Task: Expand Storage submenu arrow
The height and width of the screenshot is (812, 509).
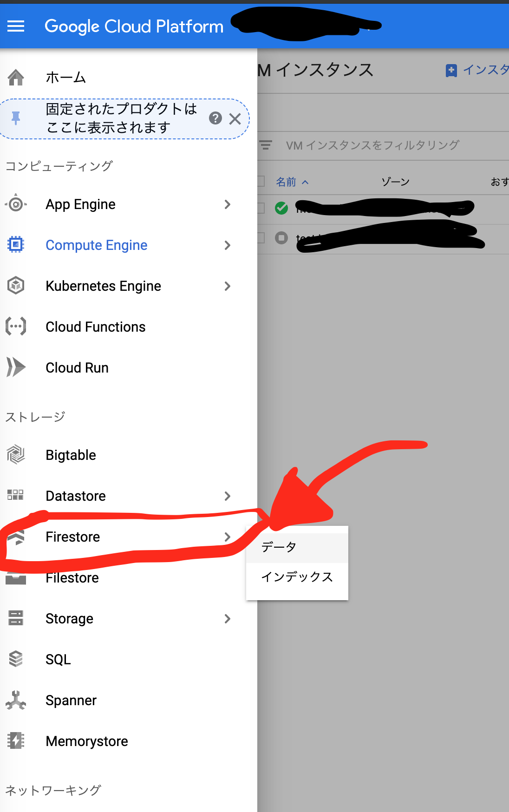Action: pyautogui.click(x=227, y=619)
